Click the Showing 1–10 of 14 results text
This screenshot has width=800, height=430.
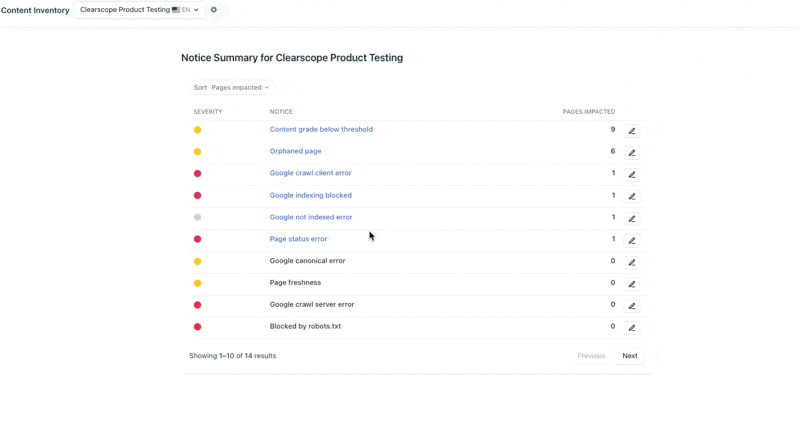coord(233,356)
